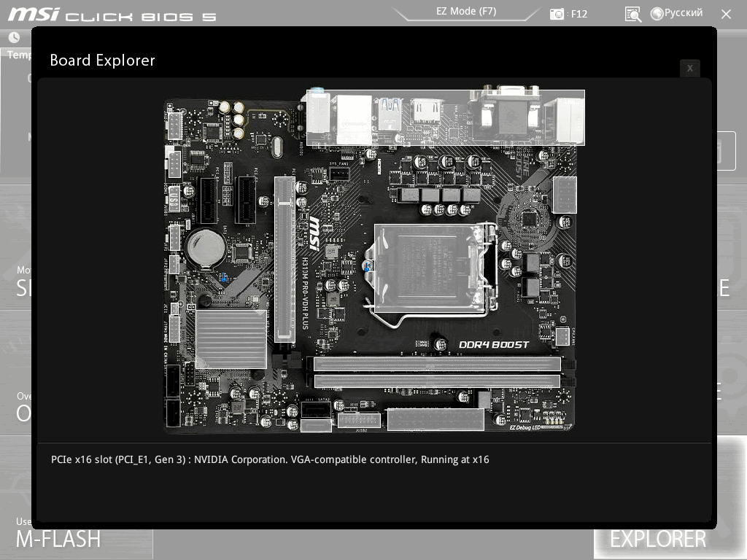Viewport: 747px width, 560px height.
Task: Click the EXPLORER button
Action: click(658, 539)
